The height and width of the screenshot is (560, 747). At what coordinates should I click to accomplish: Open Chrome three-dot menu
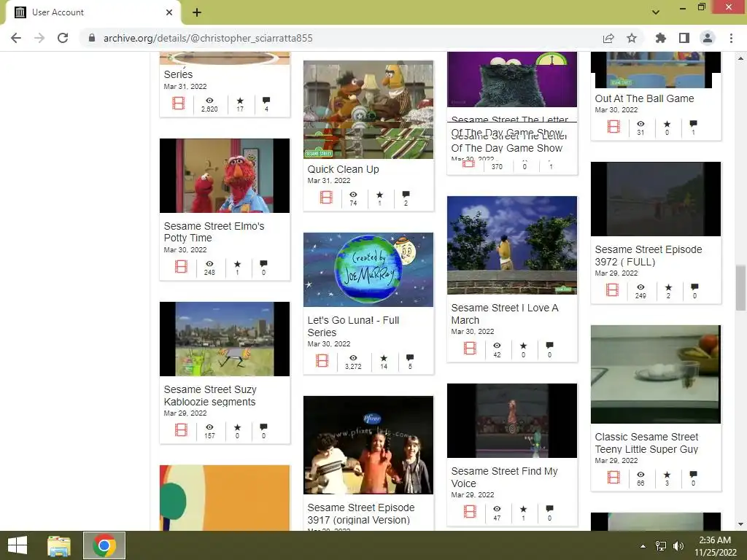[x=731, y=38]
